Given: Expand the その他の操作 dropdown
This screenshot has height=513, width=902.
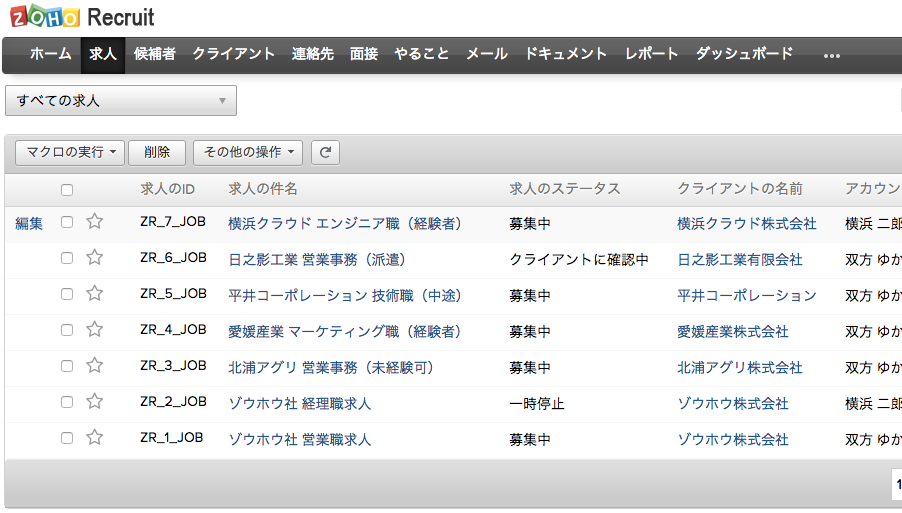Looking at the screenshot, I should [248, 152].
